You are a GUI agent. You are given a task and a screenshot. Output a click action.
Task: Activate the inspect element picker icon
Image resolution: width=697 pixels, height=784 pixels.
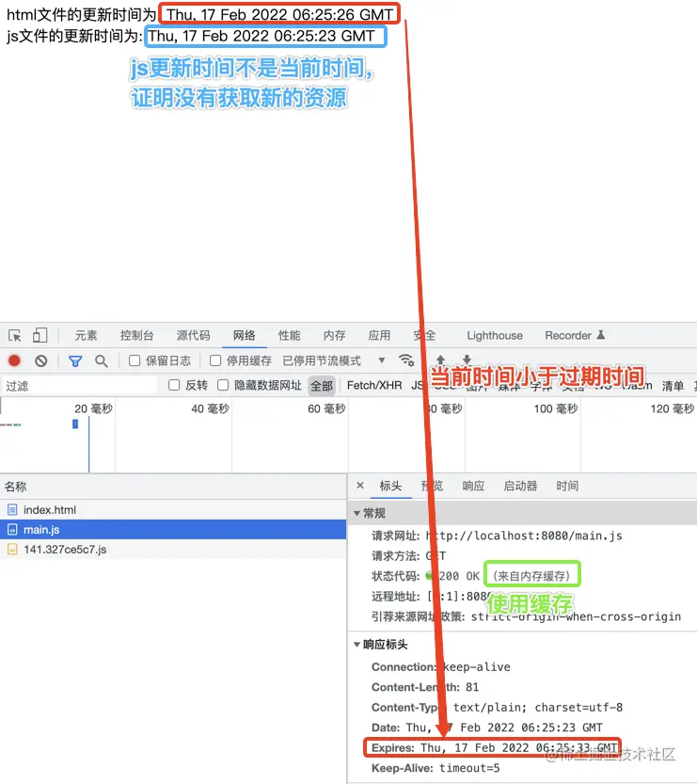(14, 335)
